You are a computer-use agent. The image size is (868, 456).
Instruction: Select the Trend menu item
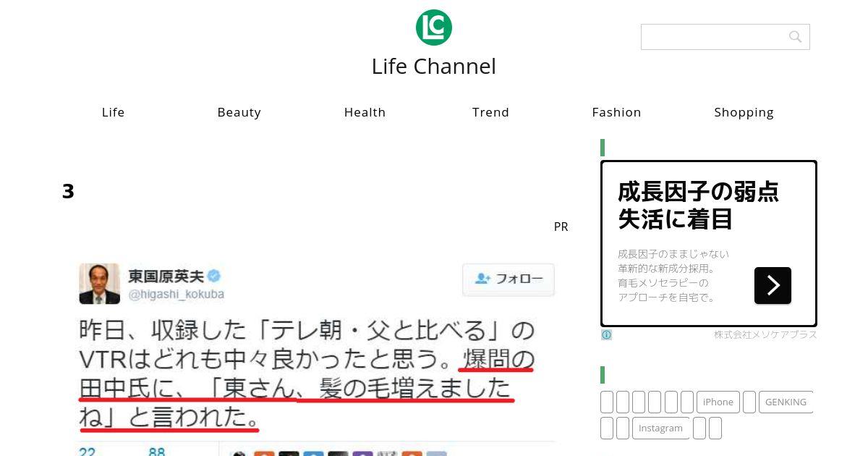(491, 112)
